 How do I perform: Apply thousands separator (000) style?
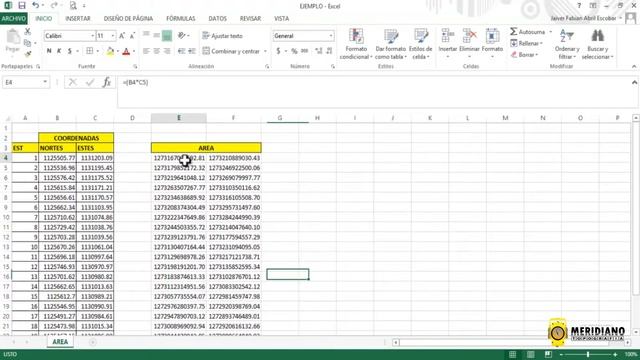(x=304, y=51)
